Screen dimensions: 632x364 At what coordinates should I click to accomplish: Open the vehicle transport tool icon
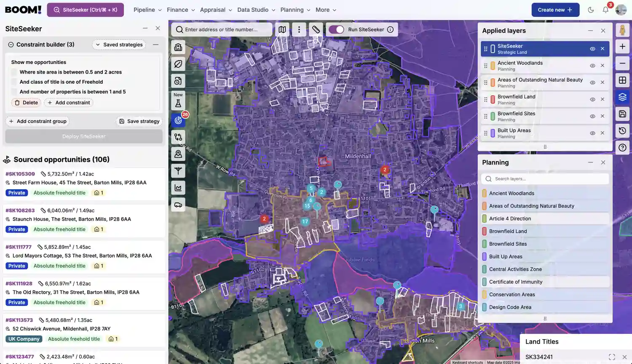pyautogui.click(x=178, y=205)
